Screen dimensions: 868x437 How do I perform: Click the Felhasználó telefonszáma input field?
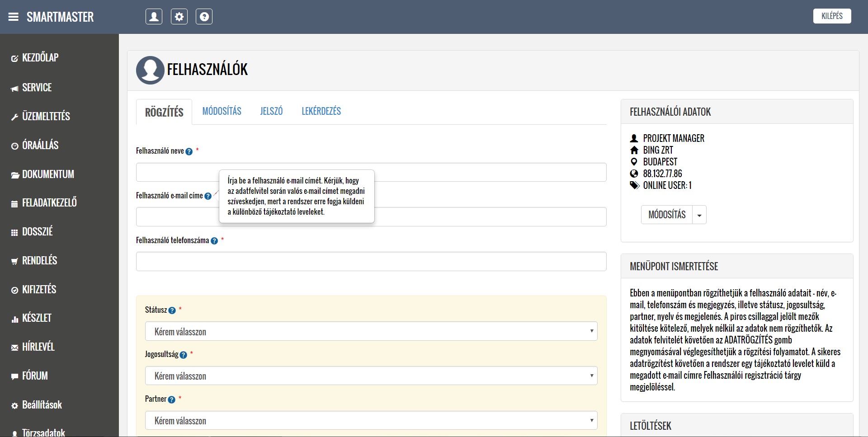click(371, 262)
